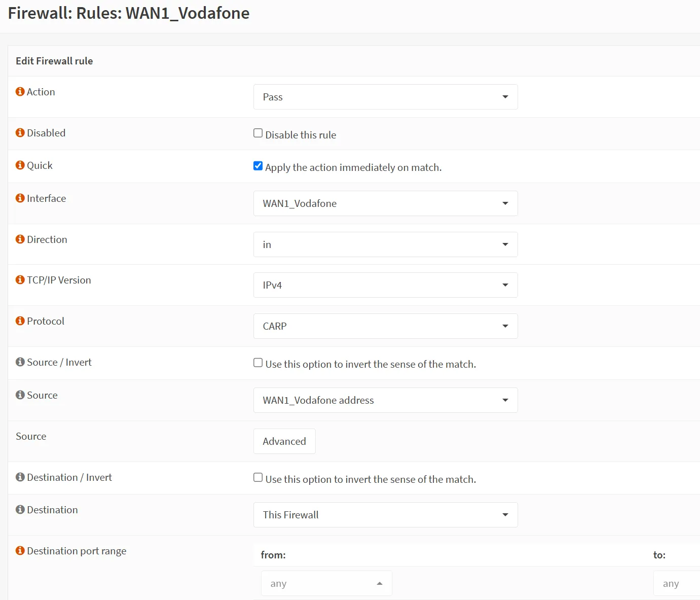Click the Quick field label

click(x=40, y=165)
